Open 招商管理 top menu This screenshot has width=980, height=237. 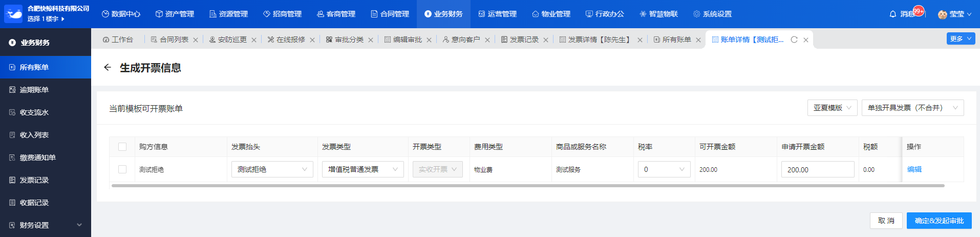[282, 14]
